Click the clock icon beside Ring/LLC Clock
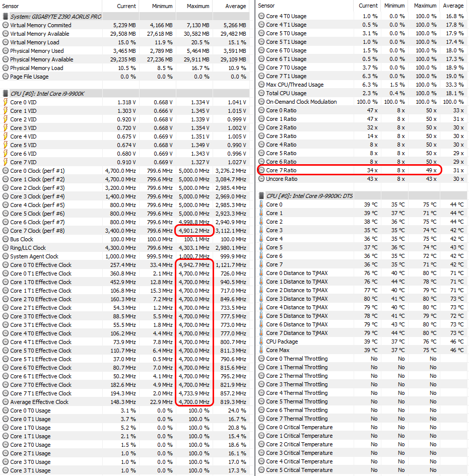The width and height of the screenshot is (469, 476). click(x=5, y=248)
